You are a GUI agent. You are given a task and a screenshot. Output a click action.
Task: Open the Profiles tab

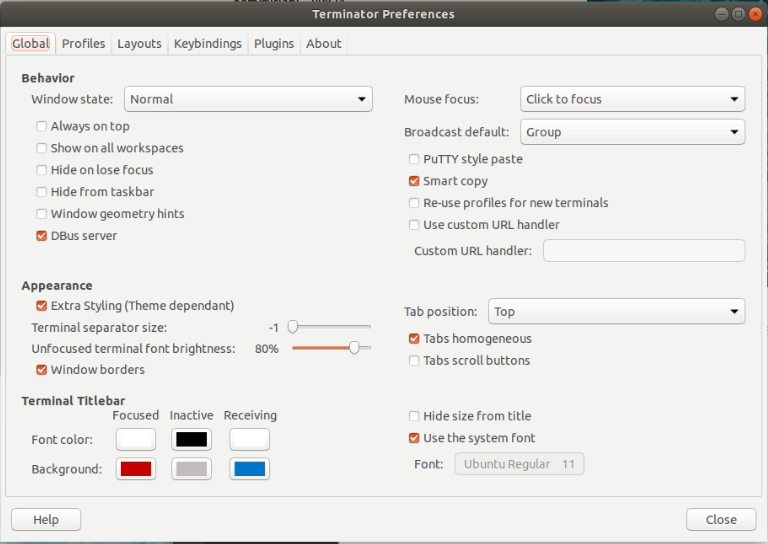pyautogui.click(x=83, y=44)
